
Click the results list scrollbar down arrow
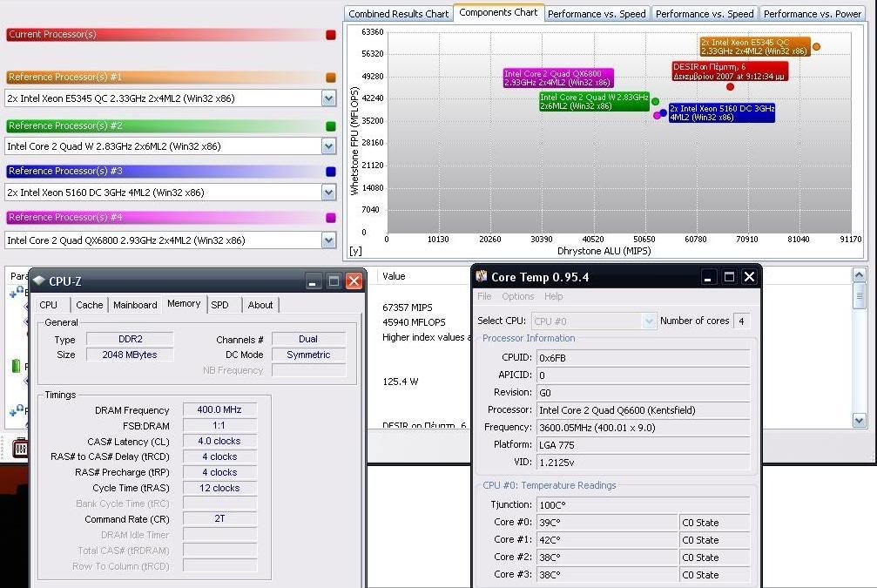pyautogui.click(x=860, y=420)
